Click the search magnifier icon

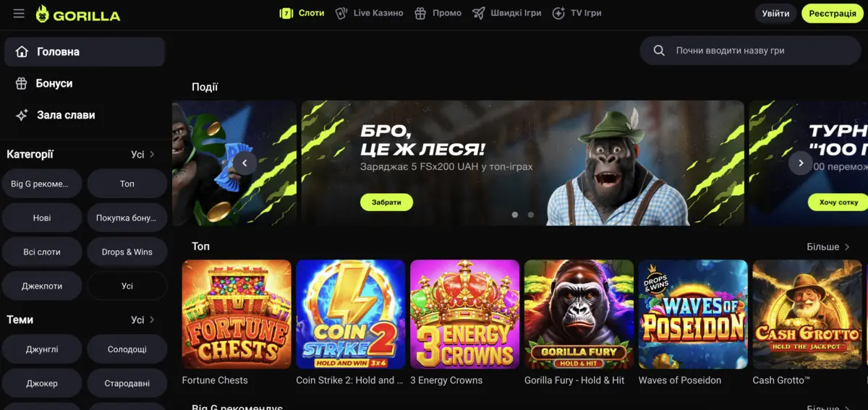(x=659, y=51)
